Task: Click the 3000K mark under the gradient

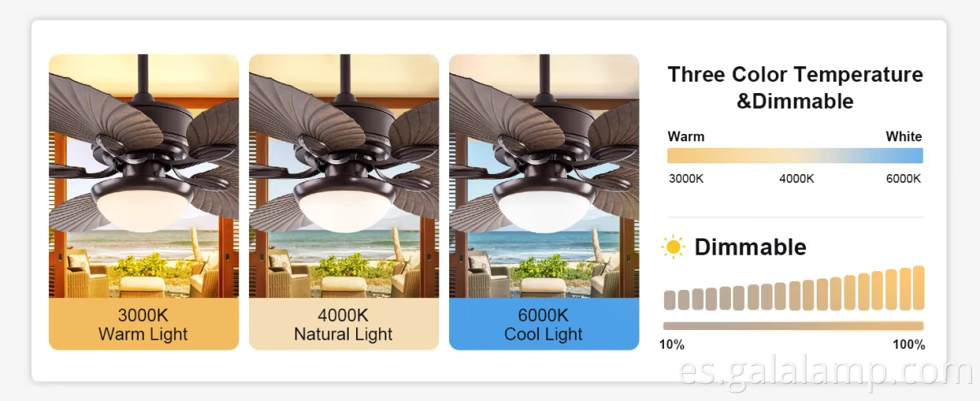Action: (686, 178)
